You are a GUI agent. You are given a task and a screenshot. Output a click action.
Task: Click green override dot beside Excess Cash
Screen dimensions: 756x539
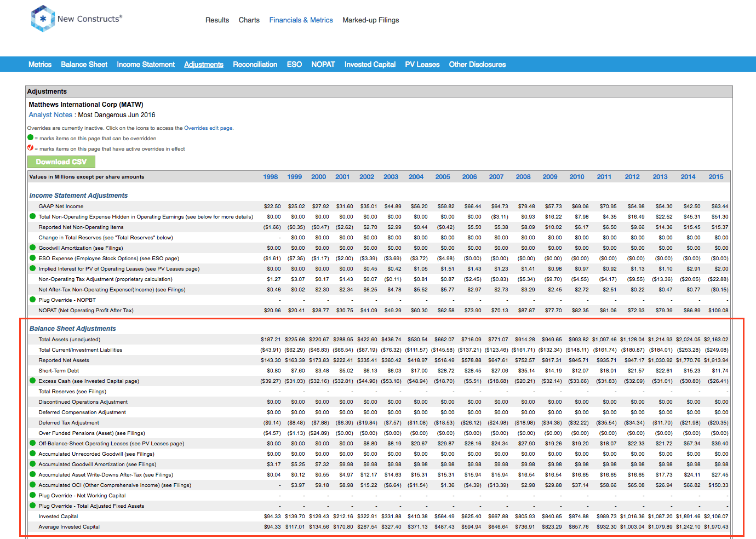[32, 381]
